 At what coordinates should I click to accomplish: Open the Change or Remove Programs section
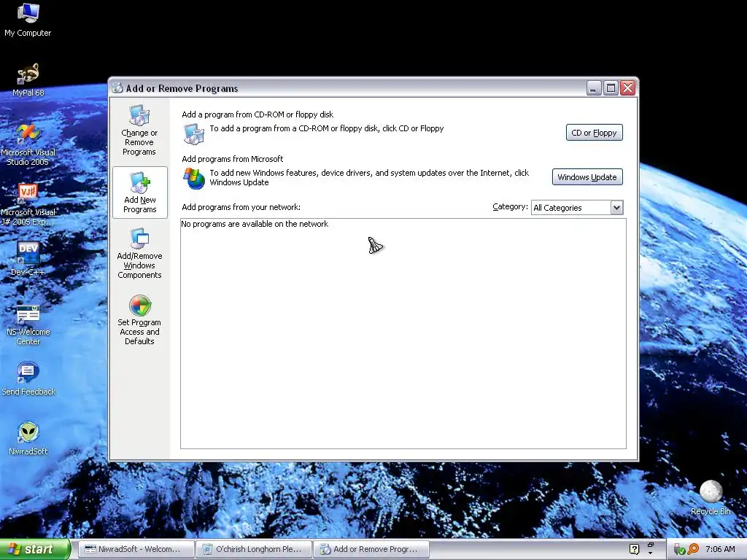[139, 130]
